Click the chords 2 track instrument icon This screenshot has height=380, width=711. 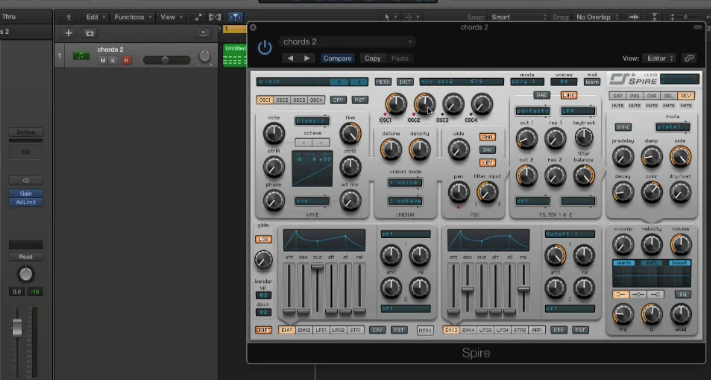[x=81, y=56]
